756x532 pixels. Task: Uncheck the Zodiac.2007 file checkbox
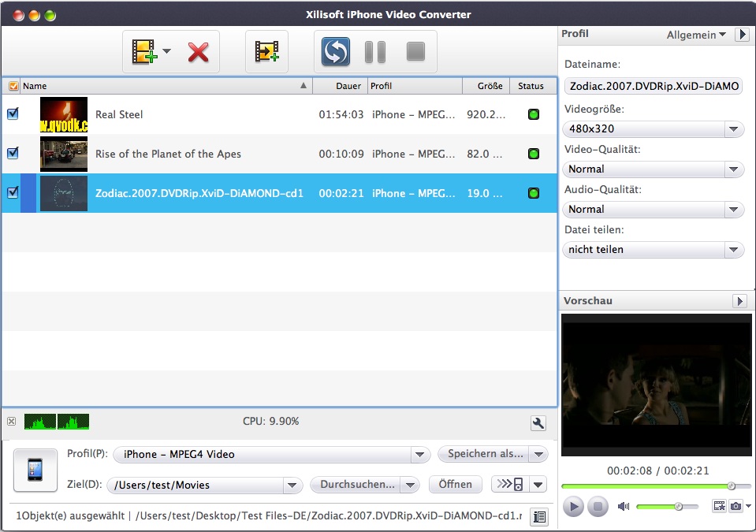pyautogui.click(x=13, y=193)
